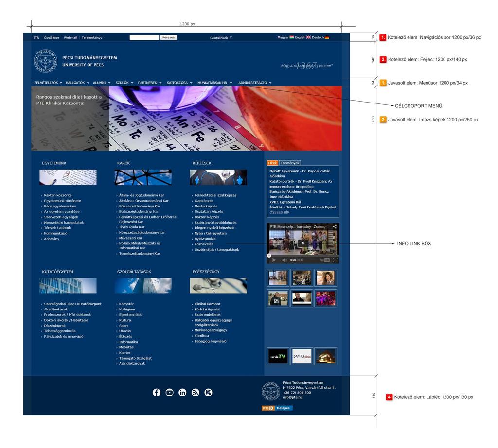Click the share icon on the video player
Screen dimensions: 498x448
[x=335, y=227]
